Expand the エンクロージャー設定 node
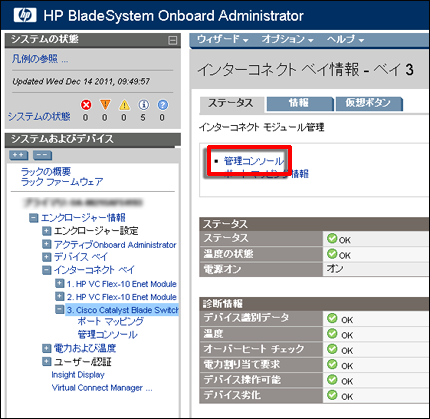Viewport: 430px width, 419px height. [47, 231]
